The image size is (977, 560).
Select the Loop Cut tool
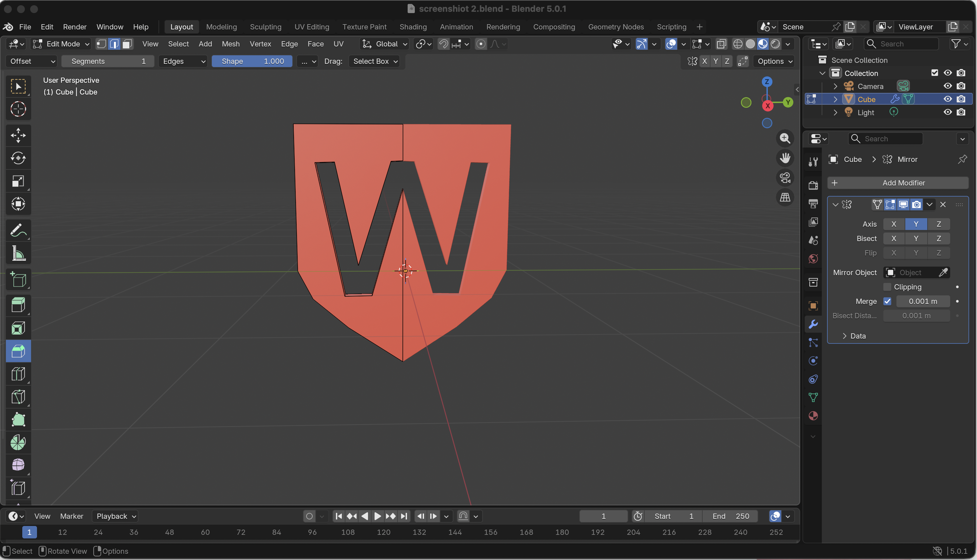[18, 374]
